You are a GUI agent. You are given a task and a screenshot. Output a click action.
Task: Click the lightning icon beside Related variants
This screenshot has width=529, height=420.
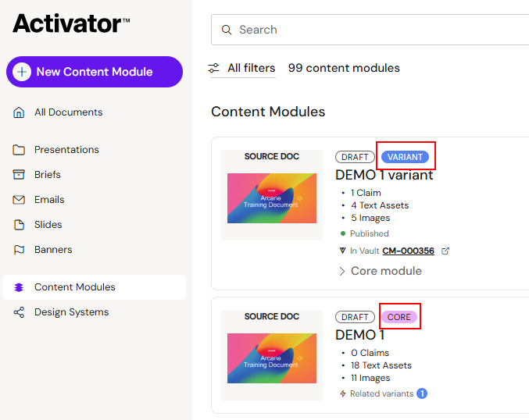click(343, 393)
